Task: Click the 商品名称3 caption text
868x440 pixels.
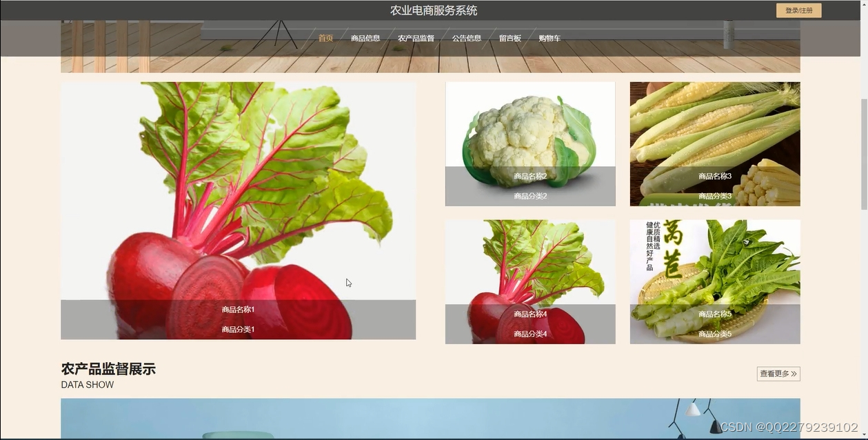Action: [715, 177]
